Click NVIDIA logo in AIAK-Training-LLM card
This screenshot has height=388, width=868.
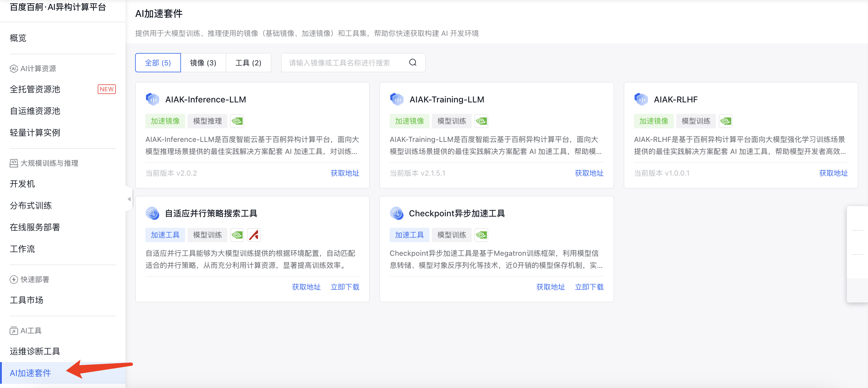(482, 121)
